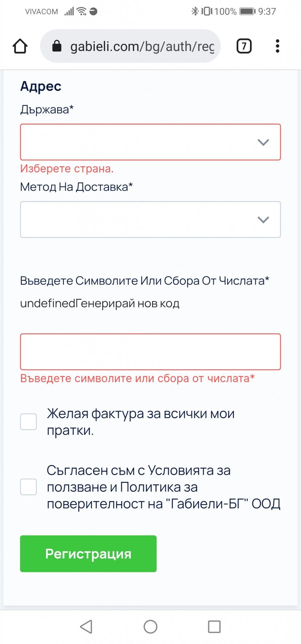
Task: Accept the terms and privacy policy checkbox
Action: point(28,487)
